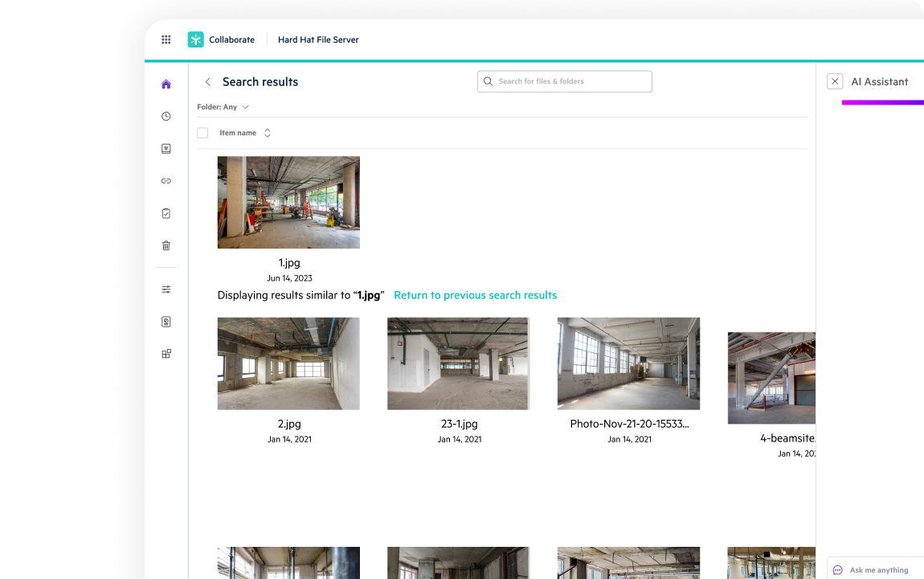Open the 23-1.jpg thumbnail image

[x=459, y=363]
